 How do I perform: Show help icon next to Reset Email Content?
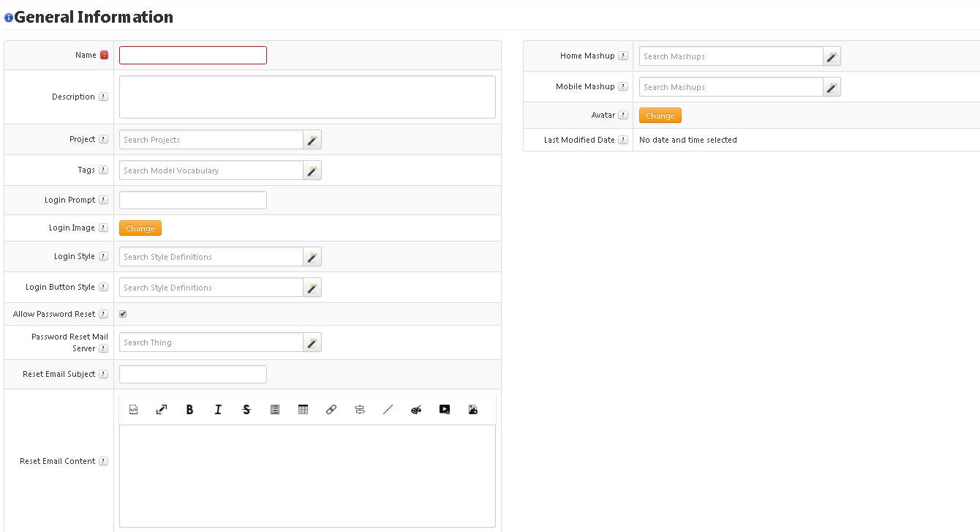pos(104,461)
